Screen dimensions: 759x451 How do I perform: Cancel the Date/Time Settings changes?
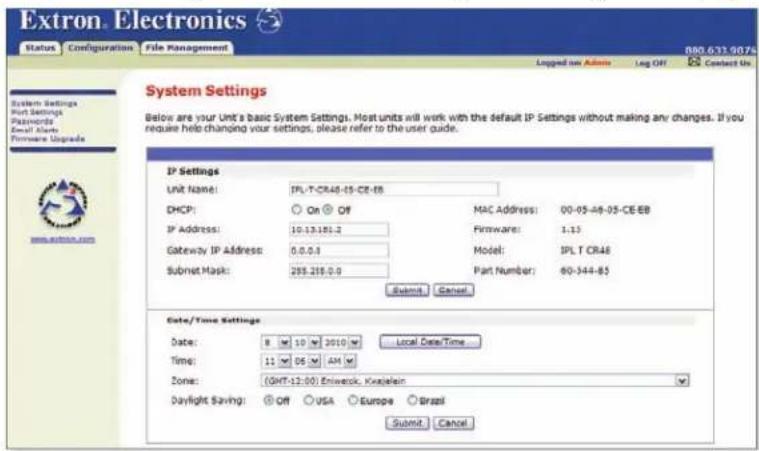click(x=453, y=423)
